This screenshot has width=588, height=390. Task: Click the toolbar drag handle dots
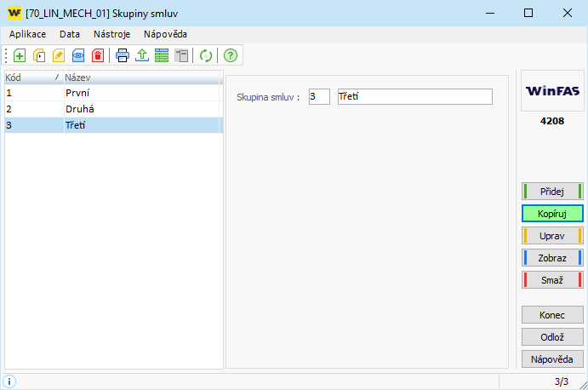tap(6, 55)
